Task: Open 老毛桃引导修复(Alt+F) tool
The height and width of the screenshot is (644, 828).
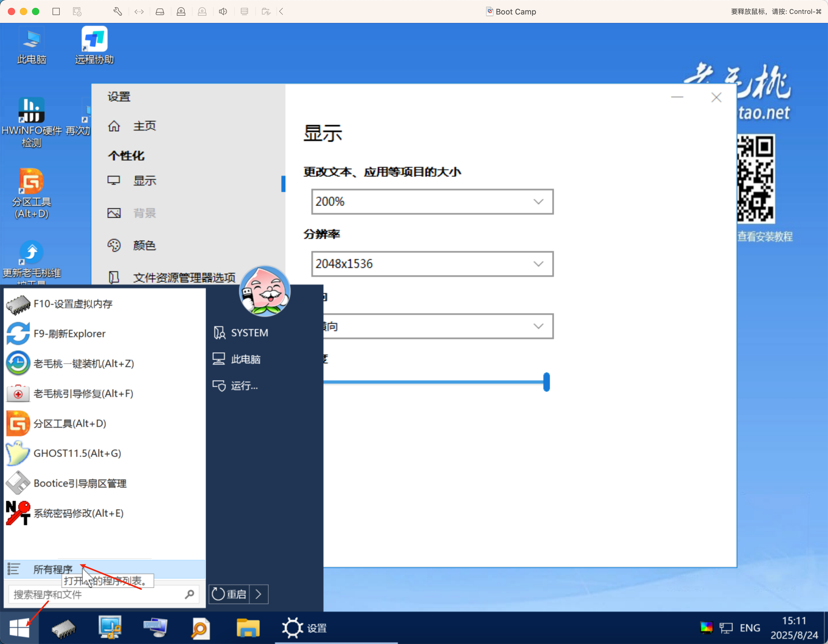Action: click(104, 393)
